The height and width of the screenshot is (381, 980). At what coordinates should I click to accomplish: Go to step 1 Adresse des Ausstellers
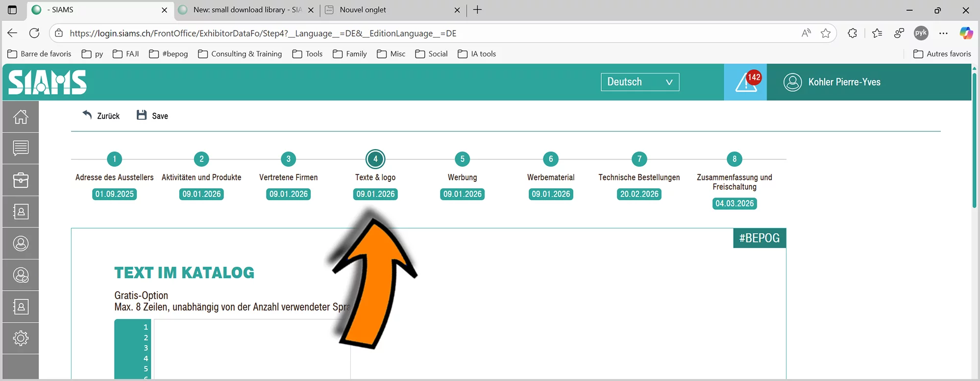pos(114,159)
